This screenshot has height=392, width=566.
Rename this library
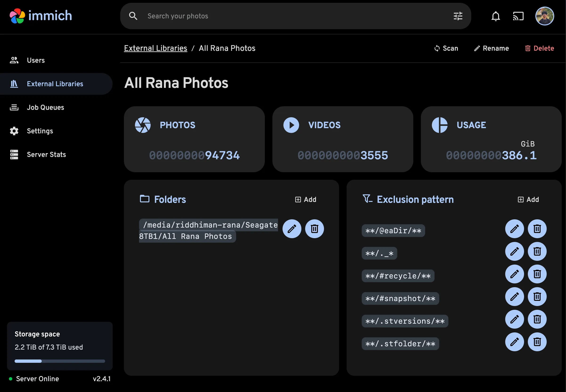491,48
